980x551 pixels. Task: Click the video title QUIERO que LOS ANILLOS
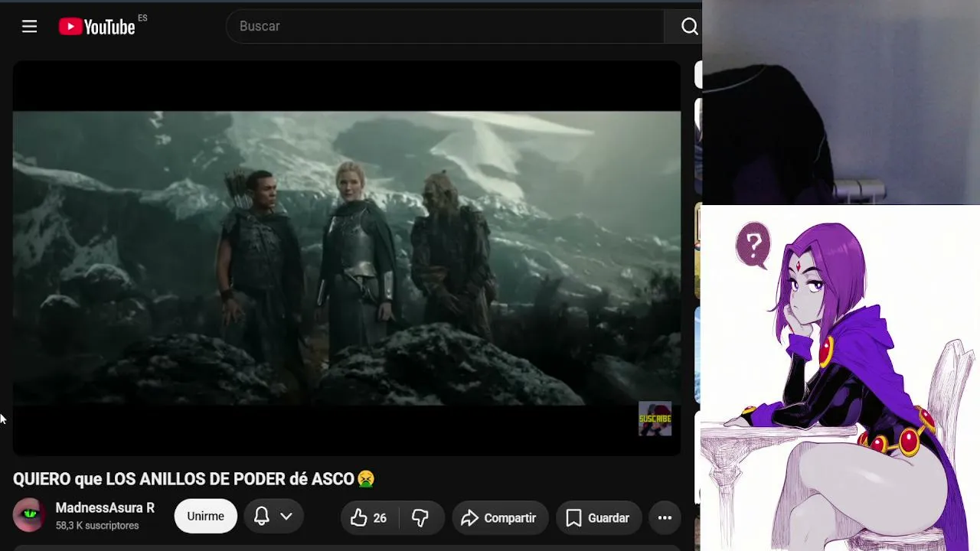click(x=194, y=479)
